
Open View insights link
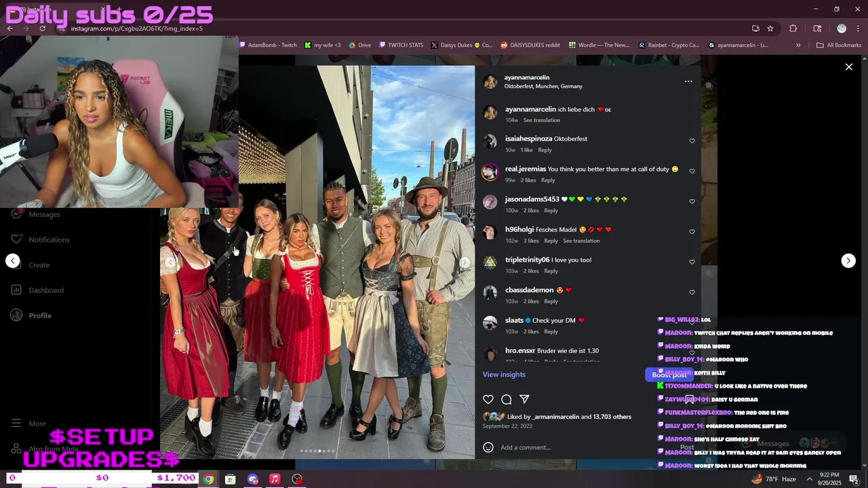click(x=504, y=374)
